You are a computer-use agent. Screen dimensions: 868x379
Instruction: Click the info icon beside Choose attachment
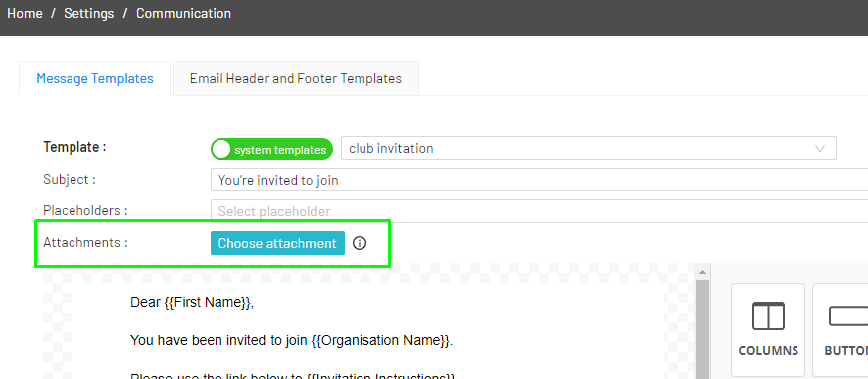[x=360, y=243]
